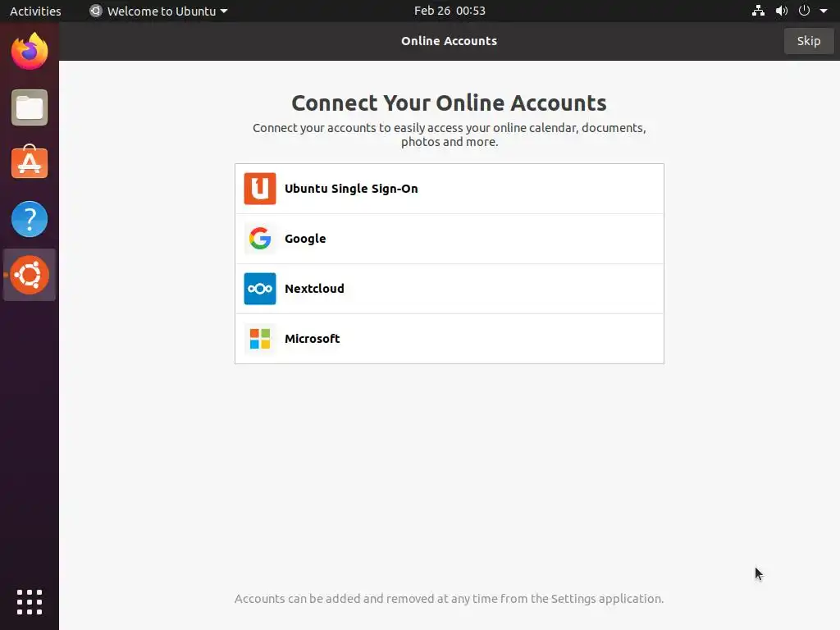Open the Files application in dock
Viewport: 840px width, 630px height.
click(x=30, y=107)
